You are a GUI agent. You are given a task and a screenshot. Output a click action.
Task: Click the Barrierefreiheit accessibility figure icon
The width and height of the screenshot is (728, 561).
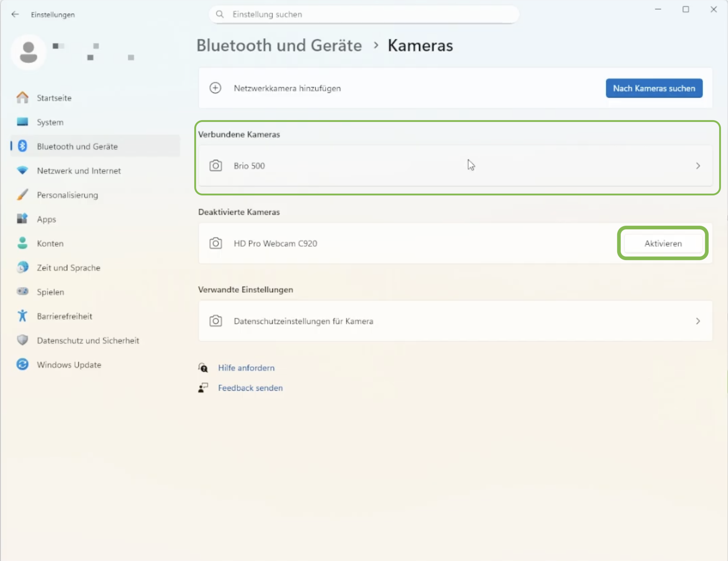point(22,316)
